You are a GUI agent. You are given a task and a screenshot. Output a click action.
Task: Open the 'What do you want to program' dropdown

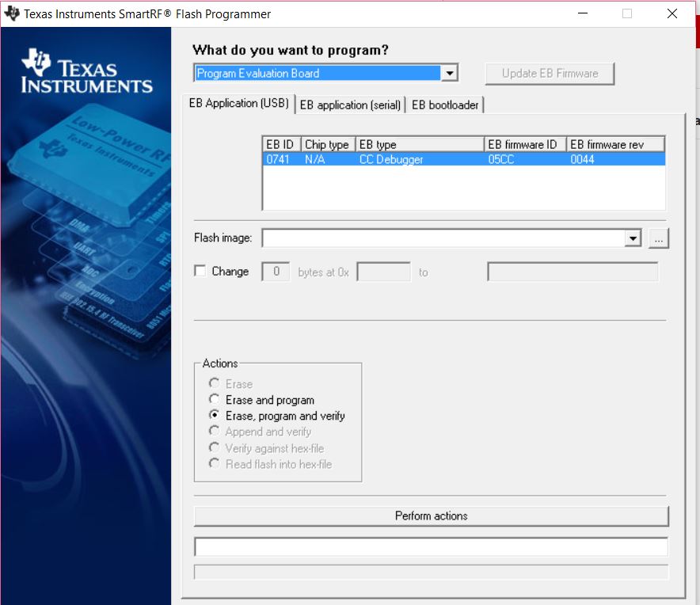pos(450,73)
